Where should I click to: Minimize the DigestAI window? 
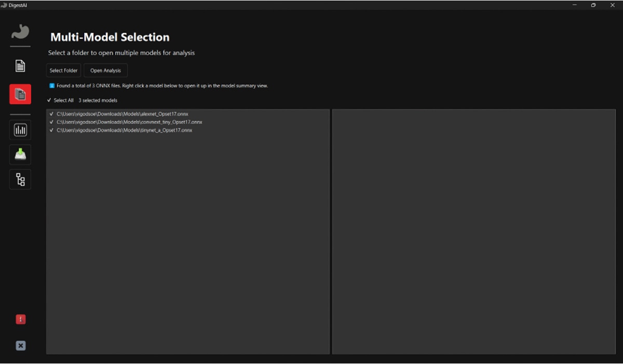click(x=575, y=5)
